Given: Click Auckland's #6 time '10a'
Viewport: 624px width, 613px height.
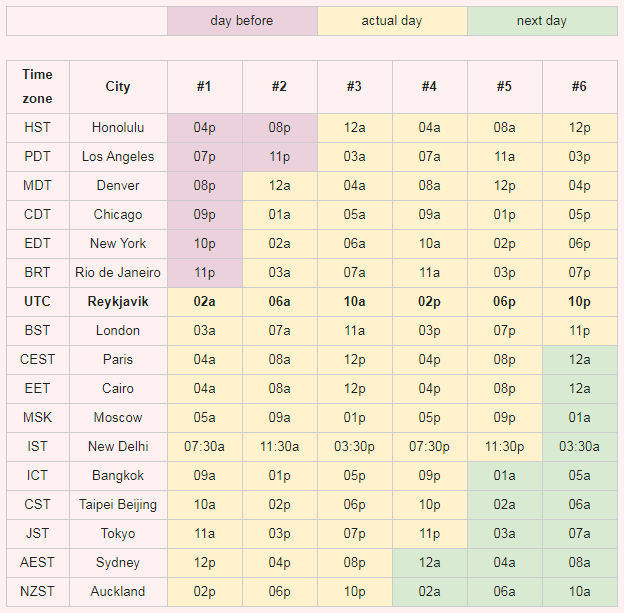Looking at the screenshot, I should 580,592.
